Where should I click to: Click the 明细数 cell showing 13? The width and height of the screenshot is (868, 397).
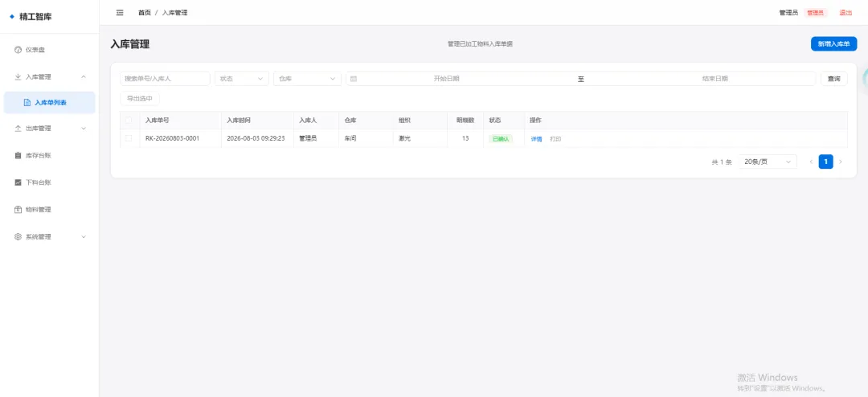coord(465,138)
